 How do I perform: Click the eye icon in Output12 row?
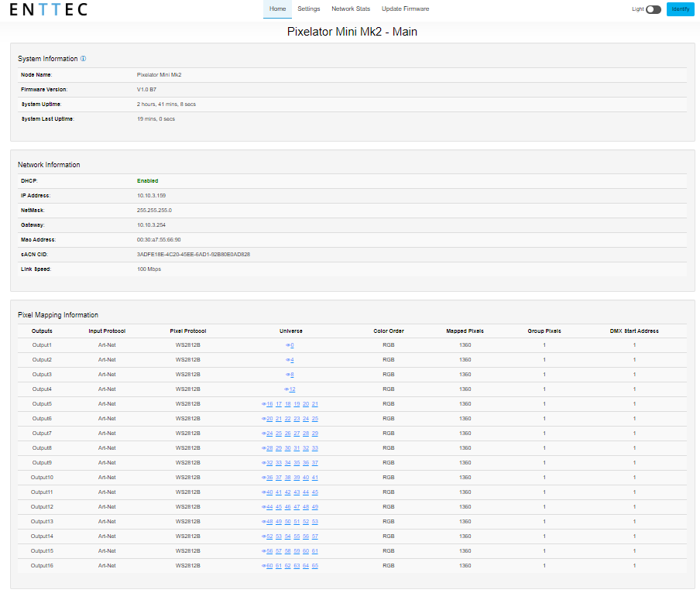[x=264, y=507]
